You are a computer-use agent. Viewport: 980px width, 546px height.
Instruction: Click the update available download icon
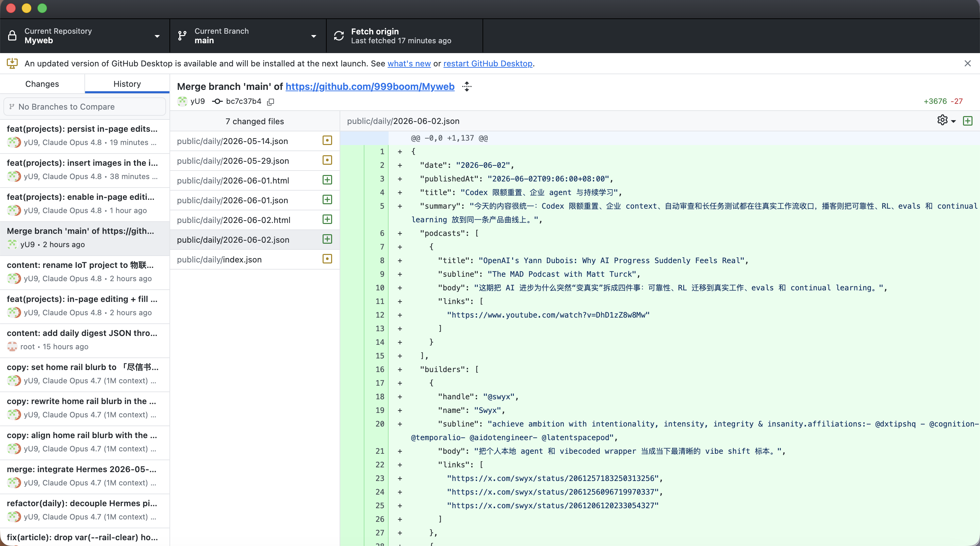(12, 64)
